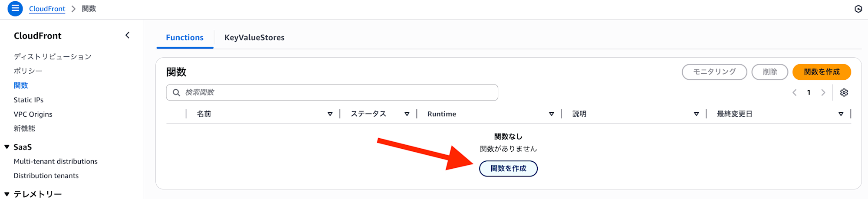Viewport: 868px width, 199px height.
Task: Collapse the SaaS sidebar section
Action: (7, 147)
